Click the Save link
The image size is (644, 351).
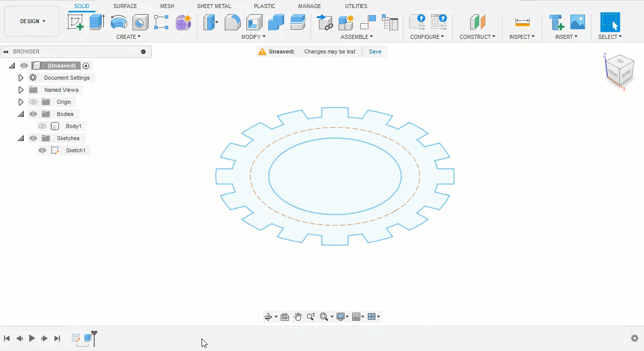pos(375,51)
